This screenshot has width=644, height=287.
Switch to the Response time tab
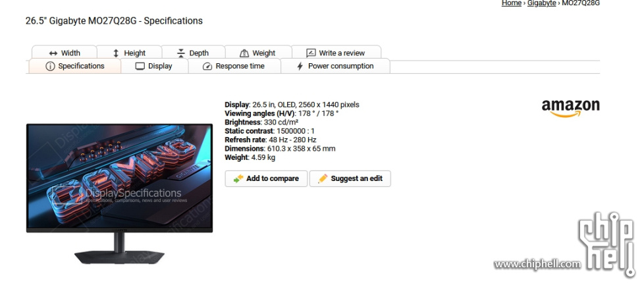tap(234, 66)
